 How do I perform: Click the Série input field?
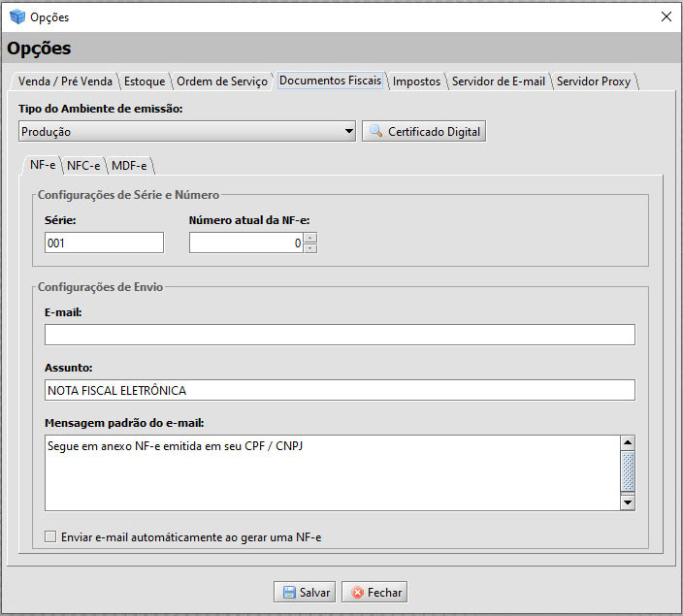104,243
